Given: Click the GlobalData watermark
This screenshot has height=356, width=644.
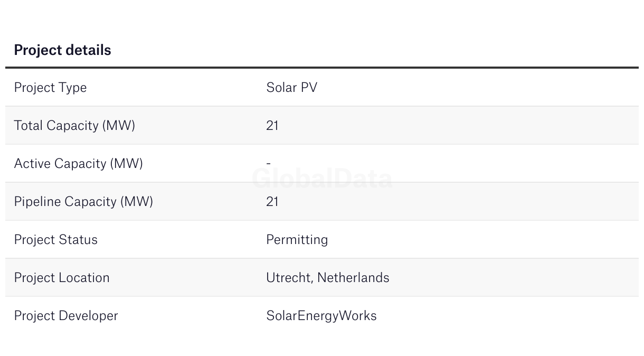Looking at the screenshot, I should pos(322,179).
